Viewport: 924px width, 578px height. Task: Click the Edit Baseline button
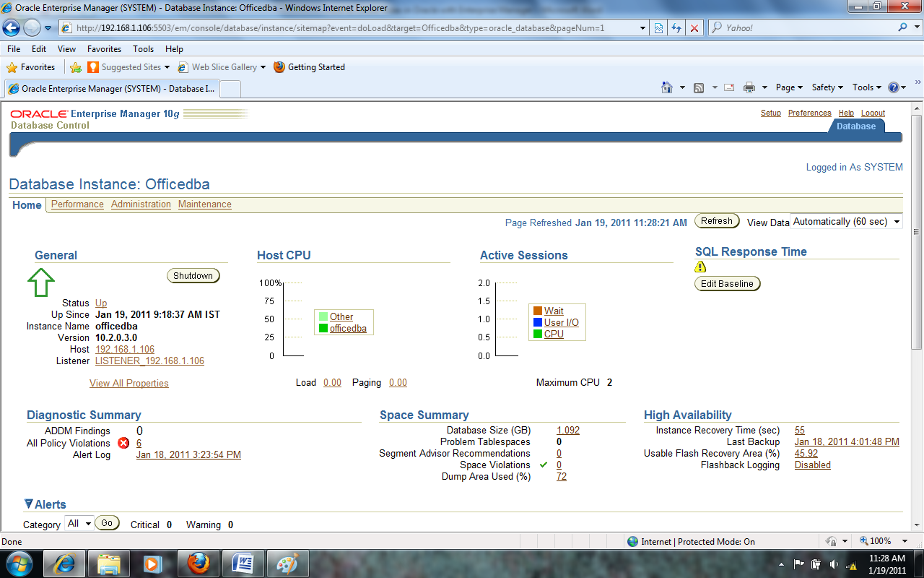(727, 284)
